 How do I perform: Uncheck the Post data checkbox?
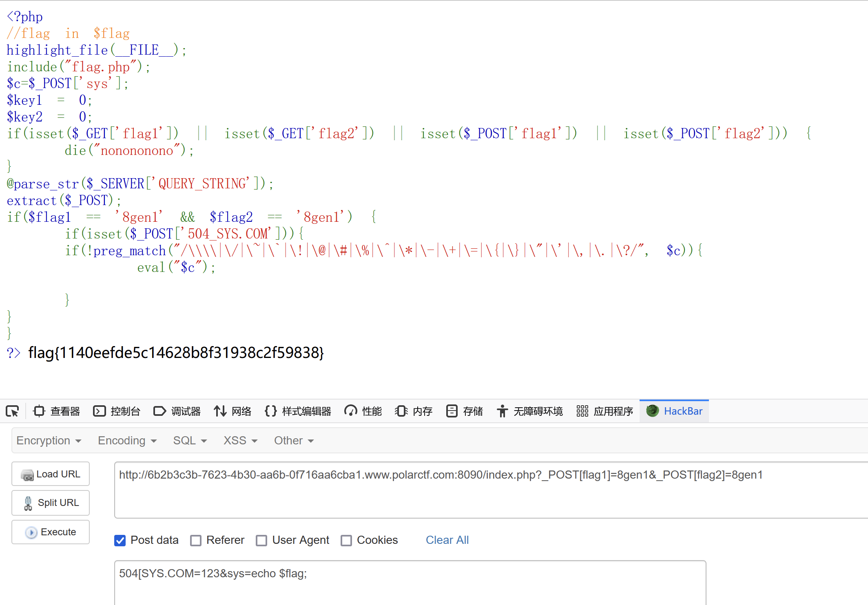tap(120, 541)
